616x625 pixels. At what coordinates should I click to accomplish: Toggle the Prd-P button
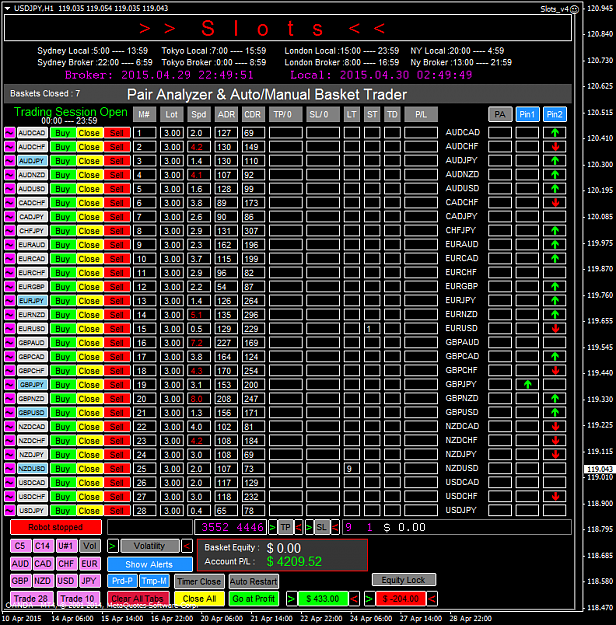[x=122, y=581]
